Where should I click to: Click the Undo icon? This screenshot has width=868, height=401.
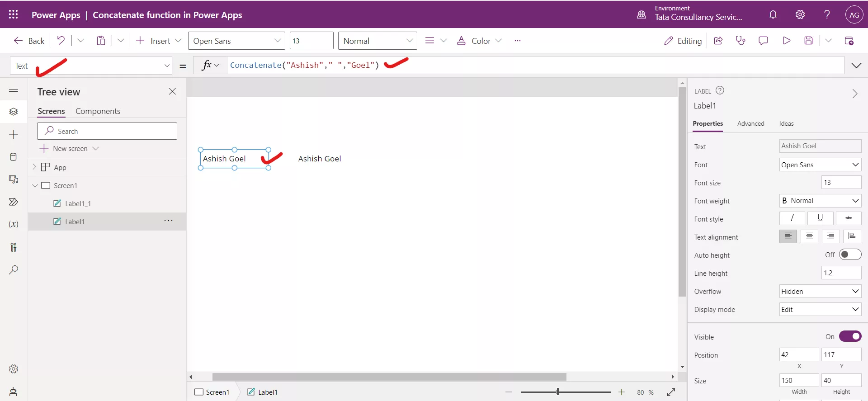tap(61, 41)
